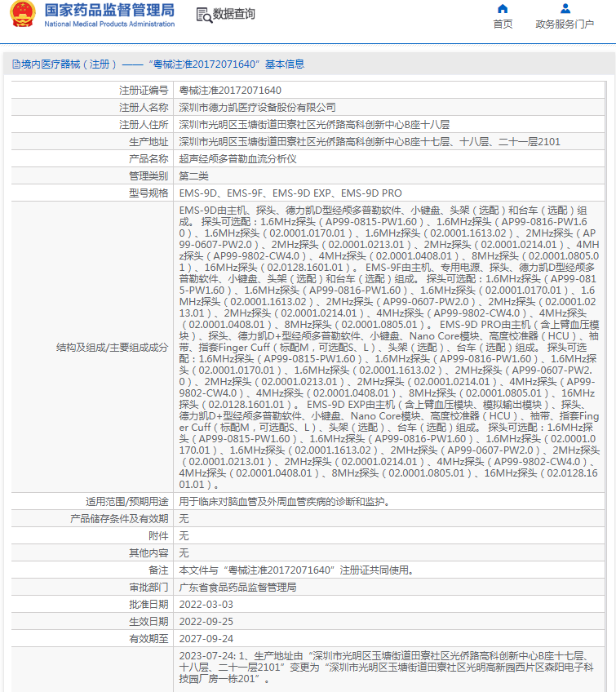
Task: Select the 附件 label cell
Action: tap(92, 536)
